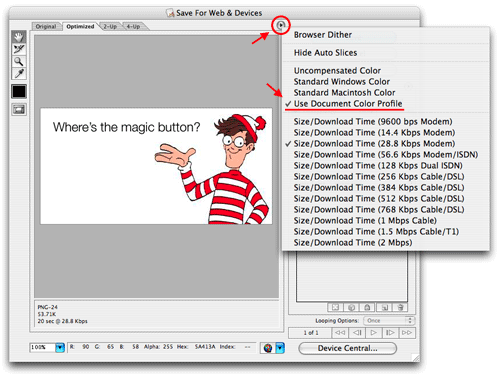Go to first animation frame
Viewport: 500px width, 374px height.
[340, 333]
